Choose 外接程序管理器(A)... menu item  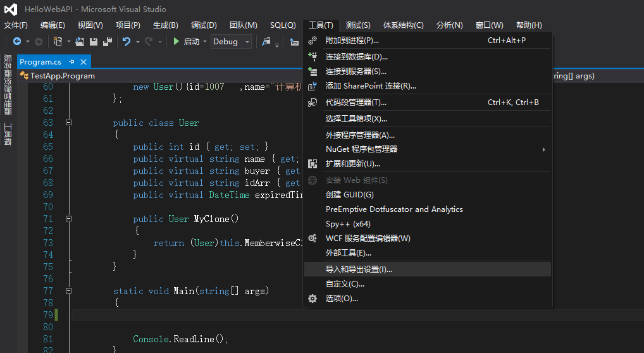(428, 135)
